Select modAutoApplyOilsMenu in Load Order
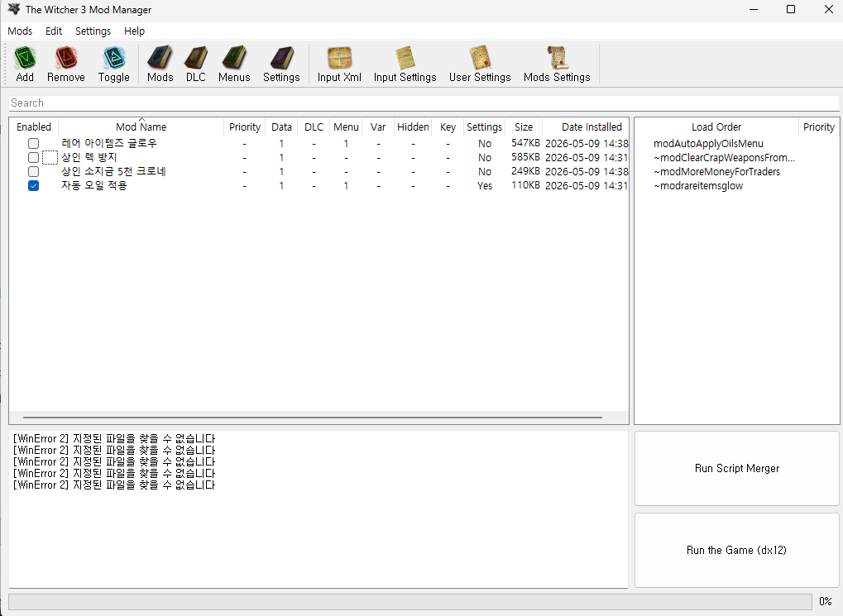This screenshot has width=843, height=616. click(708, 144)
